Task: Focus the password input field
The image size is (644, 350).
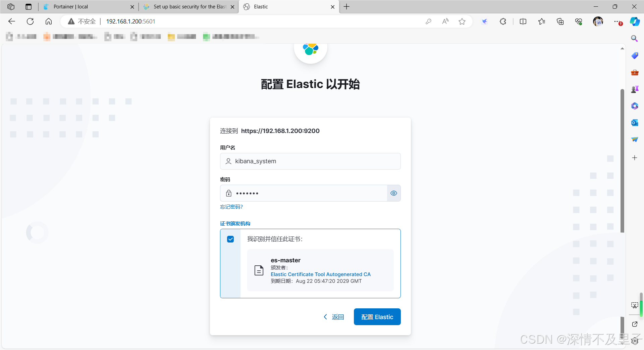Action: pyautogui.click(x=304, y=193)
